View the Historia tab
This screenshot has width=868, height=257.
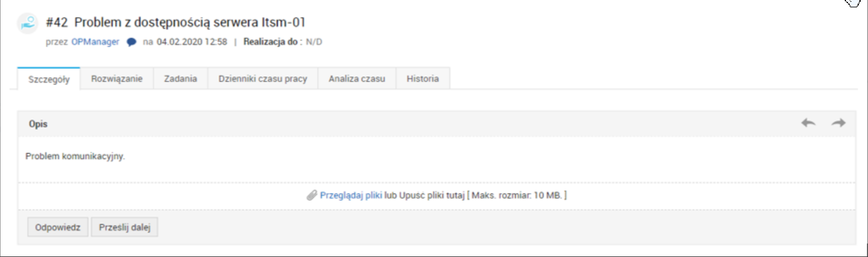(422, 79)
